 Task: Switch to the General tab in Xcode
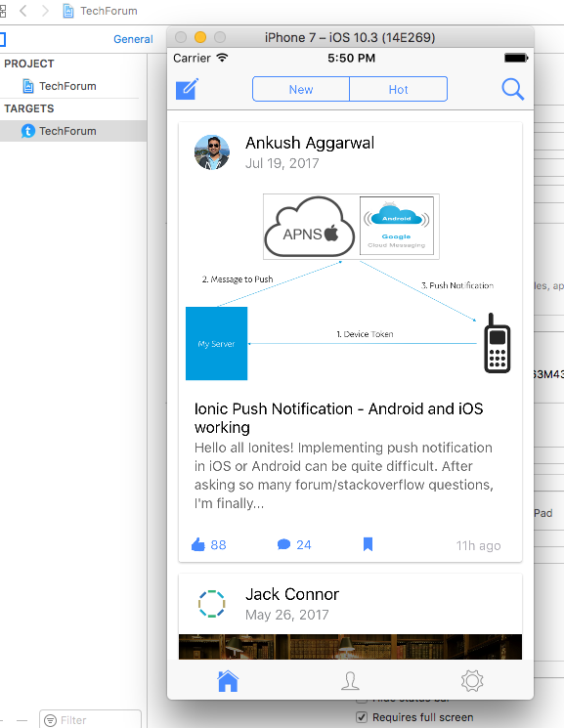[x=133, y=39]
